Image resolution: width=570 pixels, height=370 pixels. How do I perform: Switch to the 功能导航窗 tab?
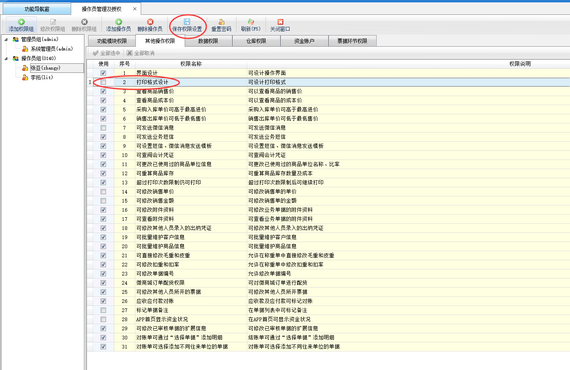pyautogui.click(x=37, y=9)
